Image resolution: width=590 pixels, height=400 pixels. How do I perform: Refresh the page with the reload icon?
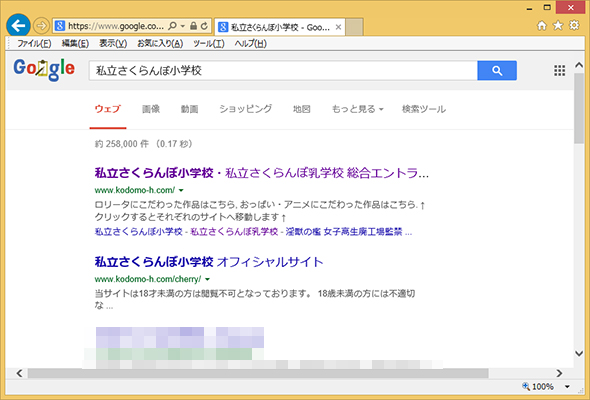pos(204,26)
